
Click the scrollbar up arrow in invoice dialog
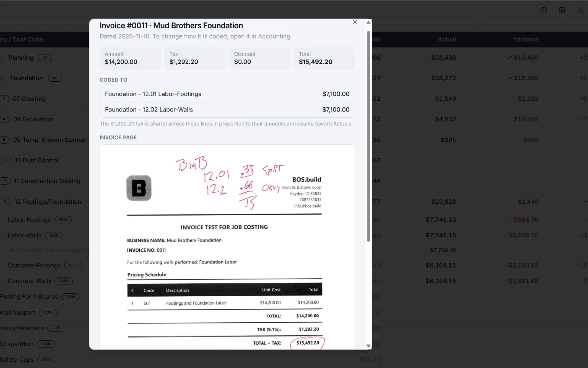[x=368, y=22]
